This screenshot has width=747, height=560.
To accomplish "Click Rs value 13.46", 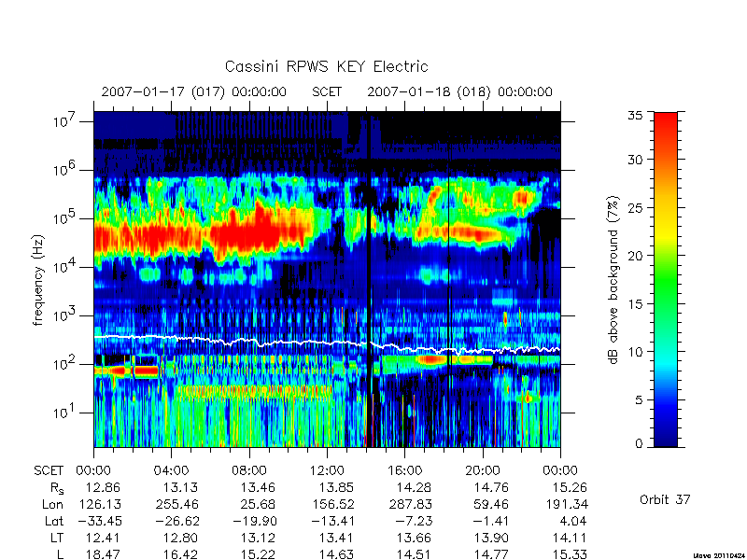I will (258, 487).
